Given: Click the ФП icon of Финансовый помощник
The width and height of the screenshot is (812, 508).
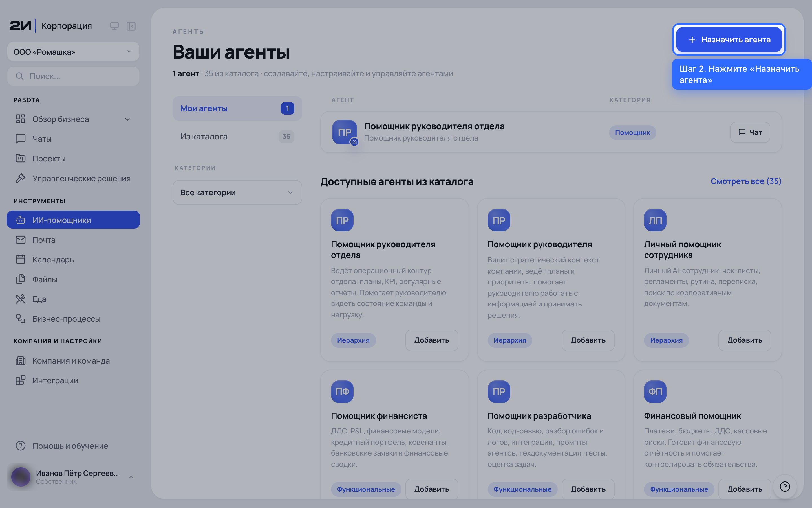Looking at the screenshot, I should tap(655, 392).
